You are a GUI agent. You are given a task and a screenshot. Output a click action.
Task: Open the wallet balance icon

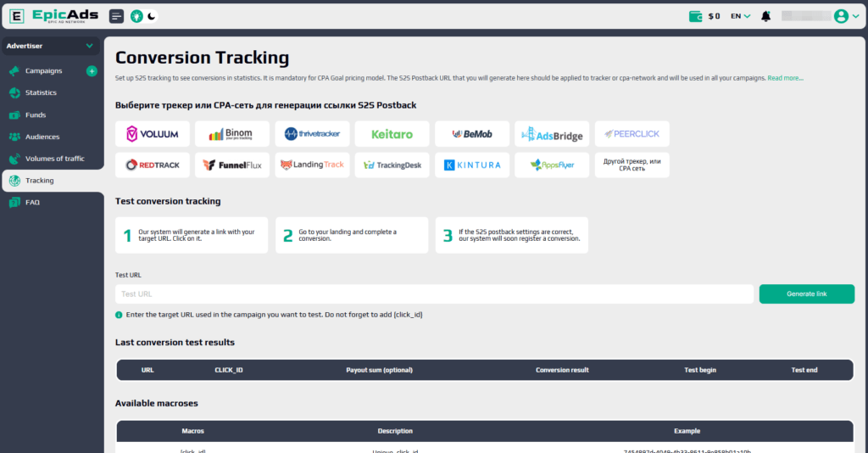pyautogui.click(x=695, y=16)
